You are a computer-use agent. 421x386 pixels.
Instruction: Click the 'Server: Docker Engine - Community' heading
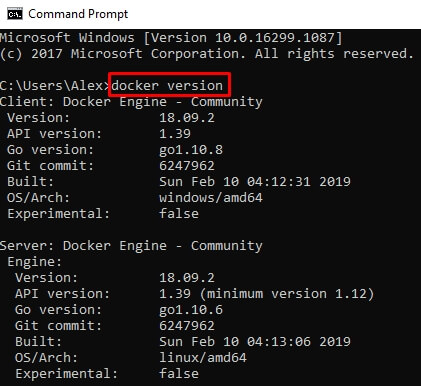131,246
